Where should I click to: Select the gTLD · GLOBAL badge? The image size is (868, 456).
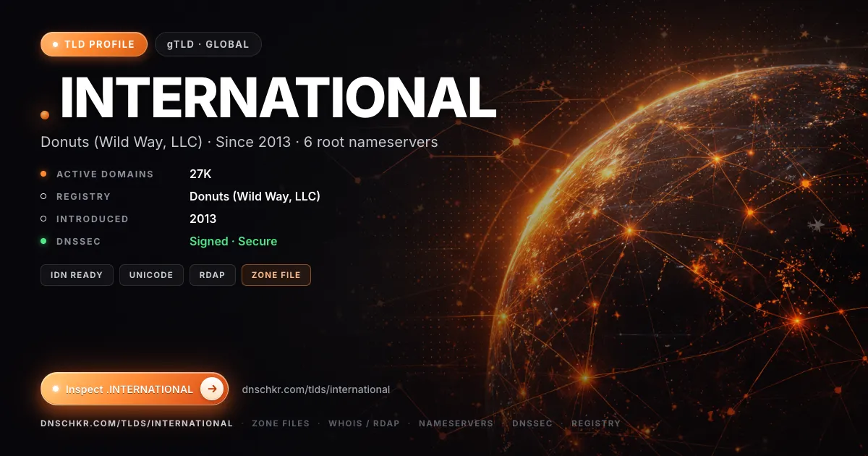click(x=208, y=44)
